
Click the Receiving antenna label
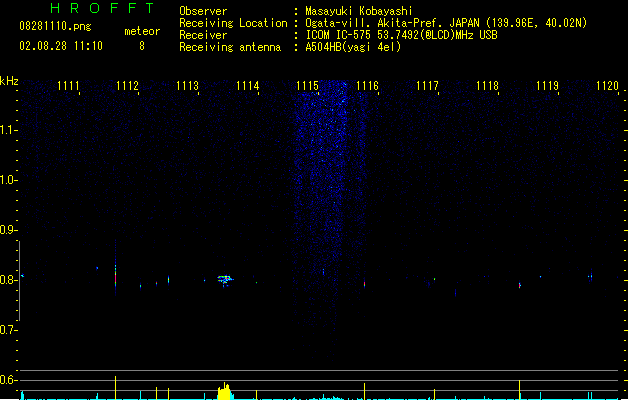pos(230,47)
